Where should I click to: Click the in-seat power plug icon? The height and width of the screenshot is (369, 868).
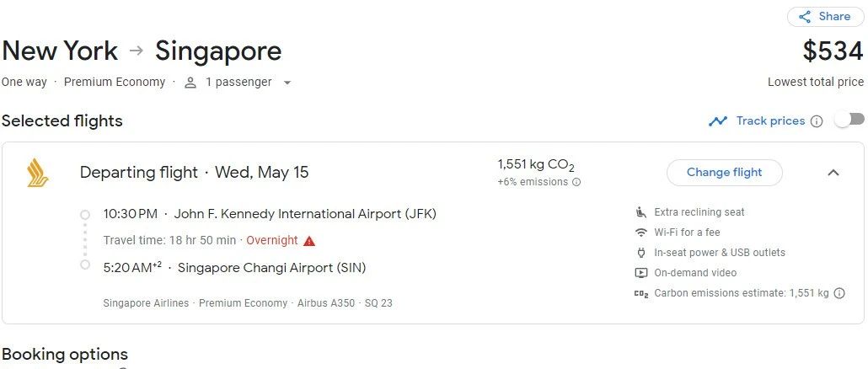[641, 253]
